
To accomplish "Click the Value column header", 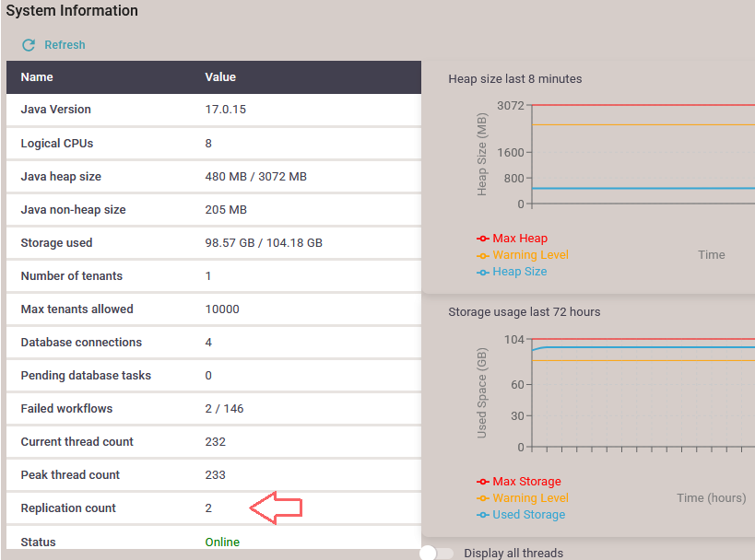I will coord(220,77).
